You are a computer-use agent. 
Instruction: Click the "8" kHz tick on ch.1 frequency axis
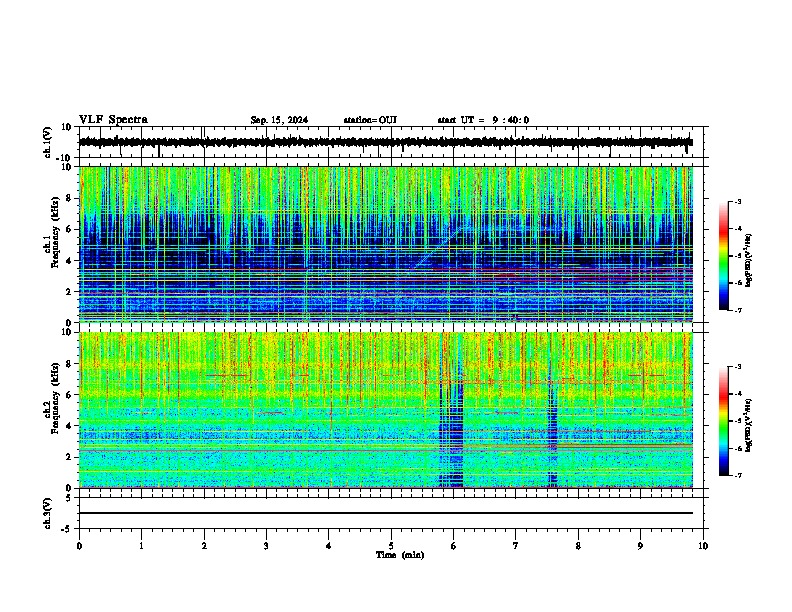tap(70, 198)
